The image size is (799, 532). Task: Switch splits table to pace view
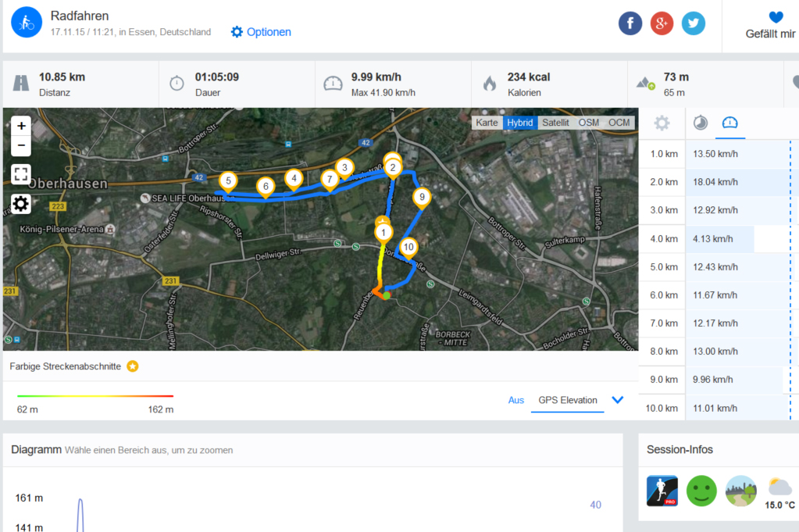[x=700, y=123]
